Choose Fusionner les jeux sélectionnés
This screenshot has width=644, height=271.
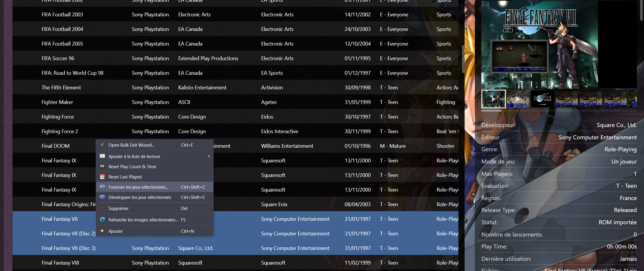point(155,187)
